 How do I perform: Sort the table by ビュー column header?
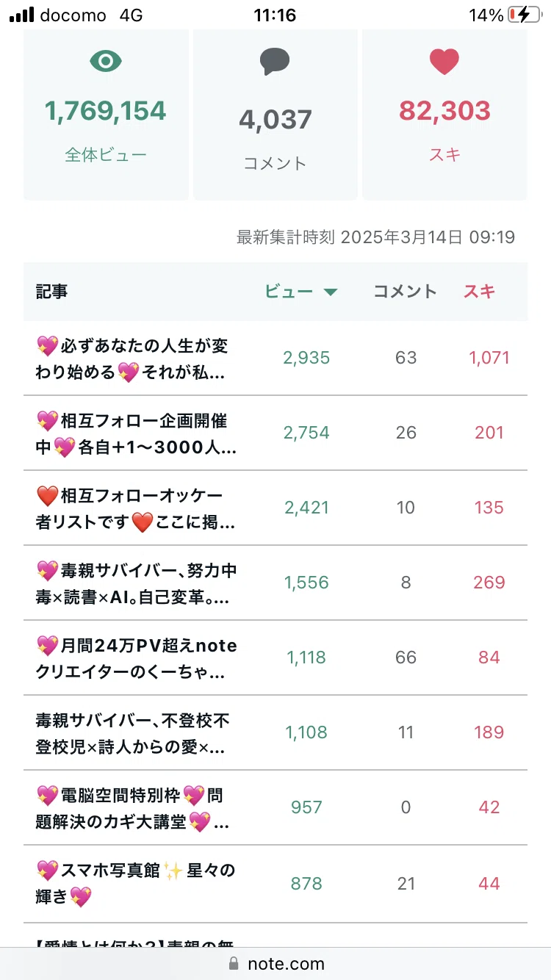[x=289, y=292]
